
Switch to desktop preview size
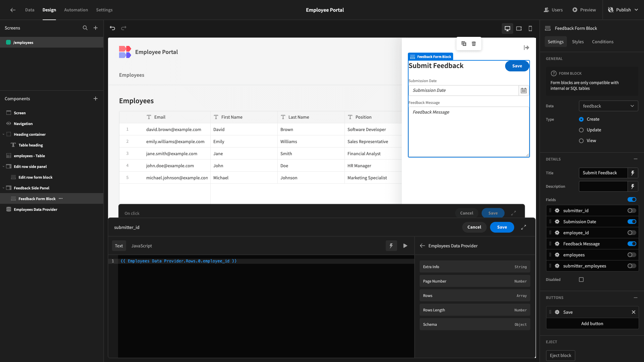[507, 28]
